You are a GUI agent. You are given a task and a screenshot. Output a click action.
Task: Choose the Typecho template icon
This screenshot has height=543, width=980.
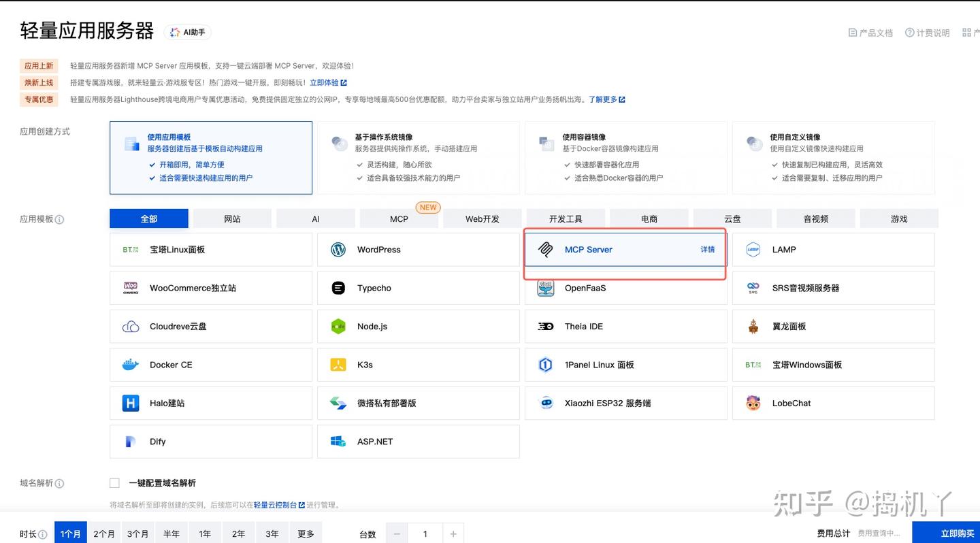coord(338,288)
